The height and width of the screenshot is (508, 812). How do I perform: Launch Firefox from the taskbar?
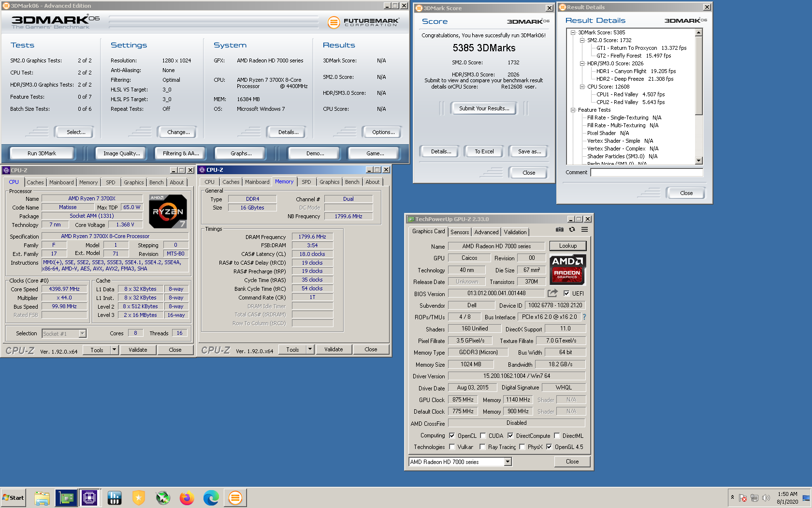(x=187, y=498)
